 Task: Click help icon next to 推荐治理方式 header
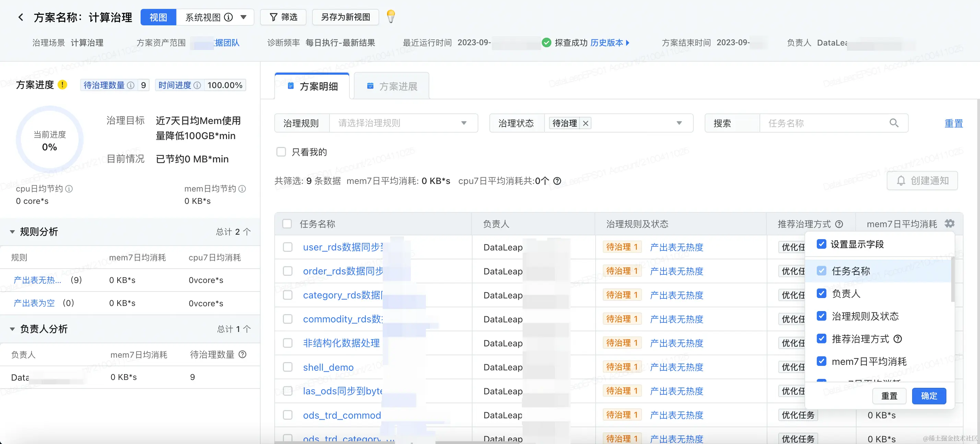(x=839, y=224)
